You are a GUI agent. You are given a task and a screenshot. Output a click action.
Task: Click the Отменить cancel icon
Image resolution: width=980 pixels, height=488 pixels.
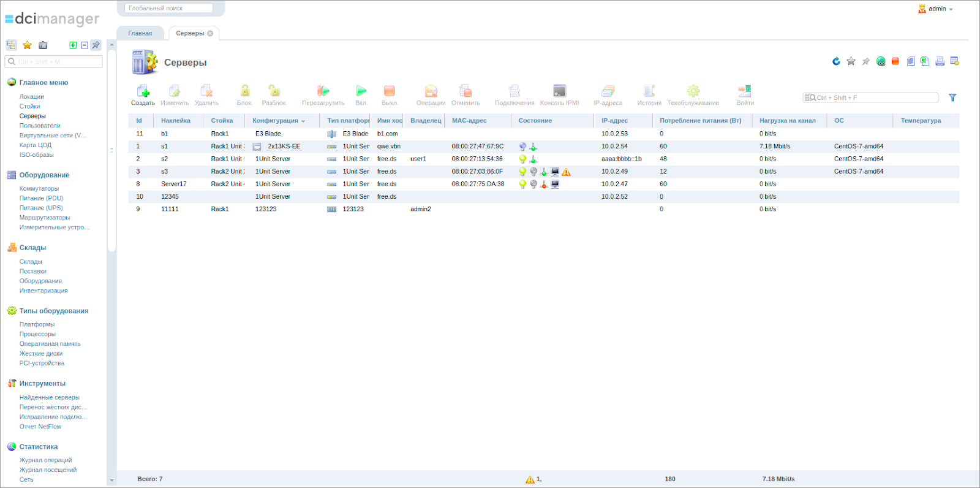click(x=466, y=91)
